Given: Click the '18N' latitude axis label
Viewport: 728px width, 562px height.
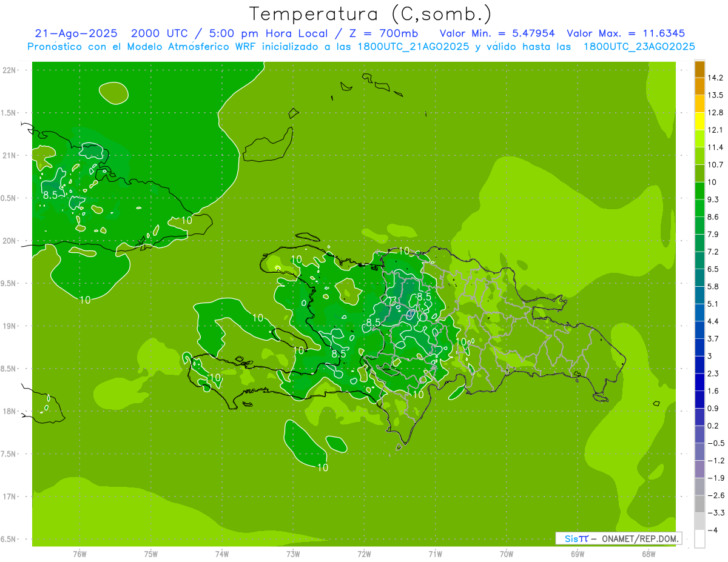Looking at the screenshot, I should pyautogui.click(x=9, y=411).
